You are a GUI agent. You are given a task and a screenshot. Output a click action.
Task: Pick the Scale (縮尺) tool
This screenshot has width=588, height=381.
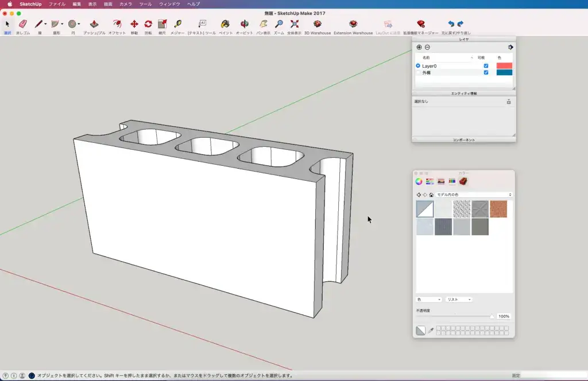click(x=162, y=24)
